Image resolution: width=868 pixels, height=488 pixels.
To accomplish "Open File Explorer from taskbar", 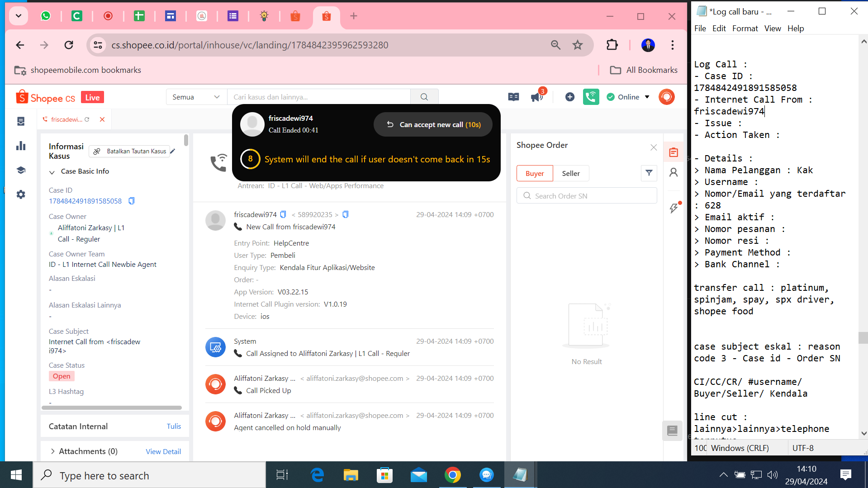I will point(351,475).
